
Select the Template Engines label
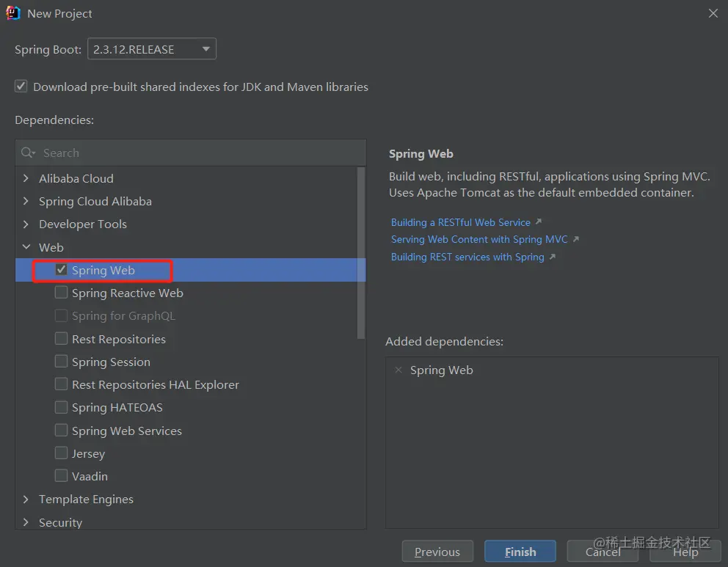(x=86, y=500)
